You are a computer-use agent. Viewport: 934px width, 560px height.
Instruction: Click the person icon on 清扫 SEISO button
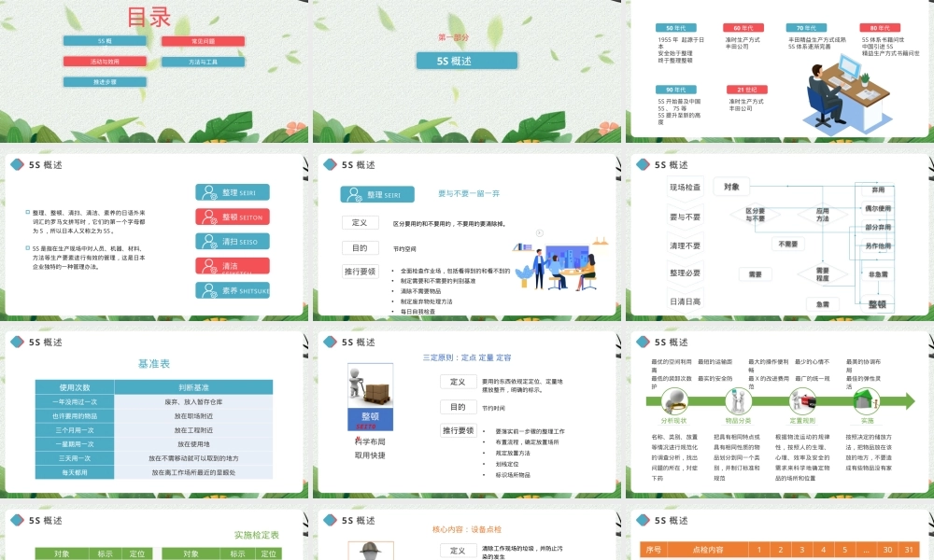click(209, 242)
